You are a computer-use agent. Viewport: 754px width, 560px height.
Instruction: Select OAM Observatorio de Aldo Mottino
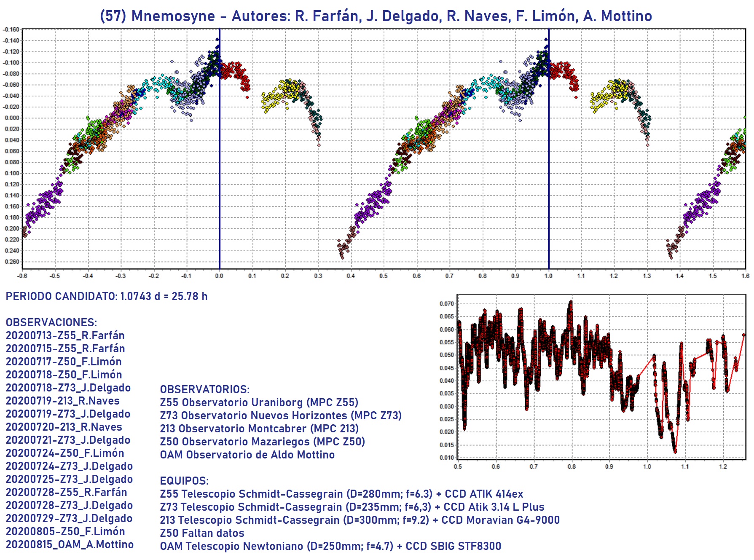[x=247, y=455]
